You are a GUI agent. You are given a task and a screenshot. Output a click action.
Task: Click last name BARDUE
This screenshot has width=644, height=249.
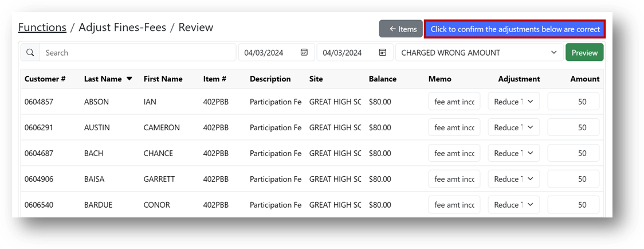99,205
